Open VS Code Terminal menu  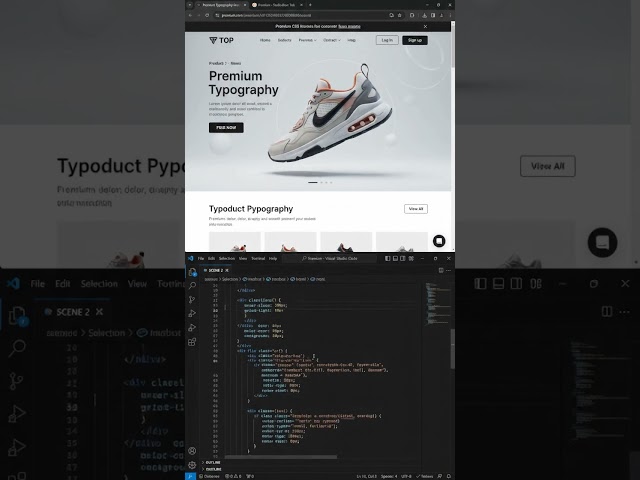(x=258, y=258)
